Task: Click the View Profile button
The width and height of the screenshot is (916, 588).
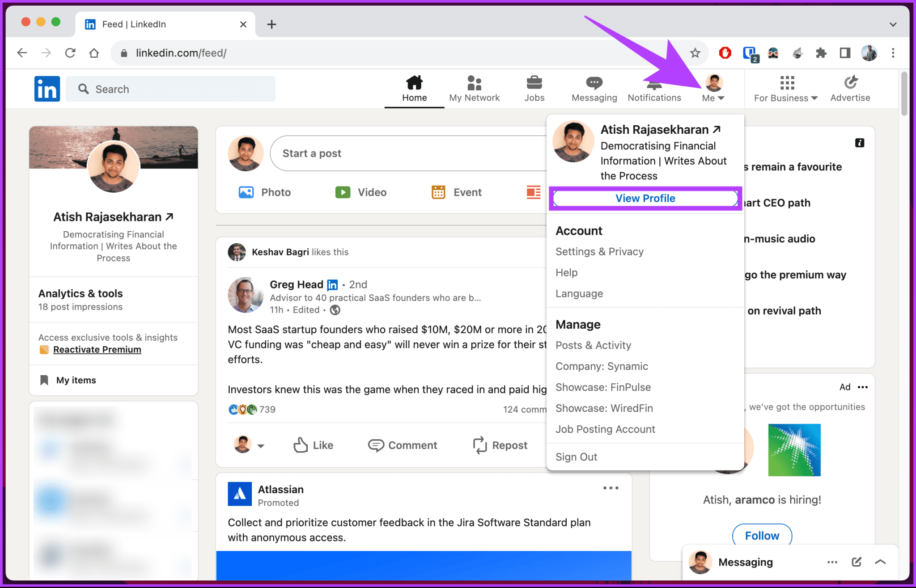Action: coord(645,198)
